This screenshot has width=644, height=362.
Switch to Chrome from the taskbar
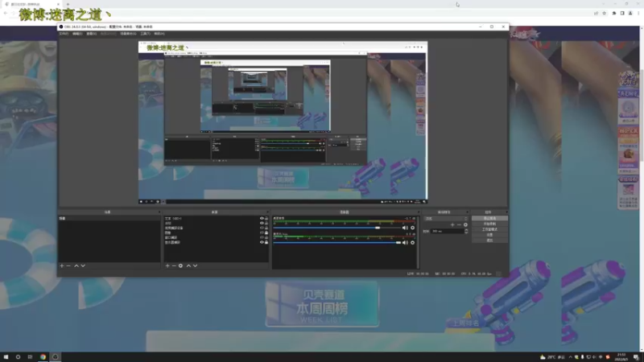coord(43,357)
